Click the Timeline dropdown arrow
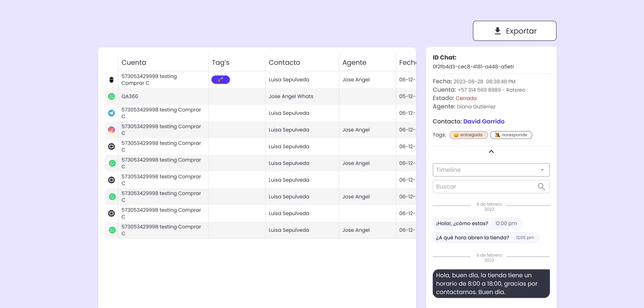 (x=542, y=170)
